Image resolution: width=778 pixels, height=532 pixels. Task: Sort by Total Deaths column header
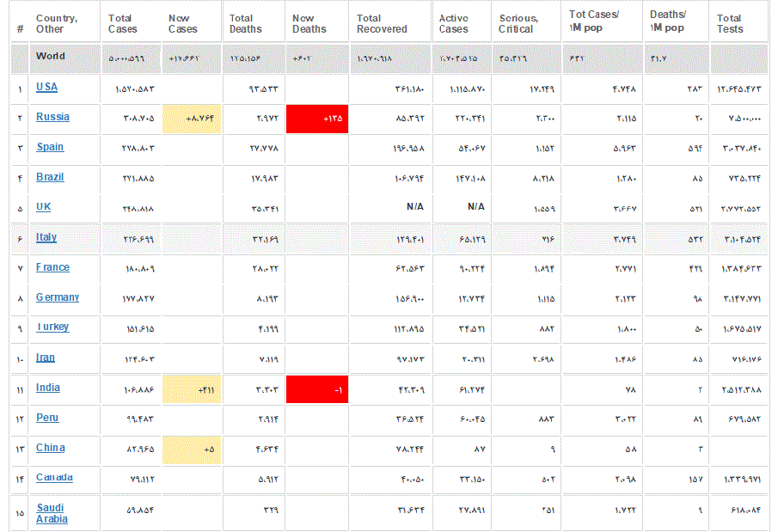point(242,23)
